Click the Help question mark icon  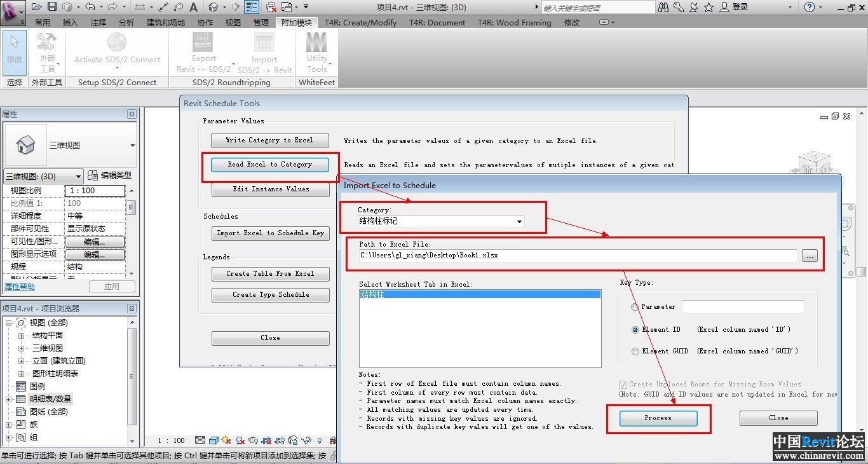tap(809, 7)
